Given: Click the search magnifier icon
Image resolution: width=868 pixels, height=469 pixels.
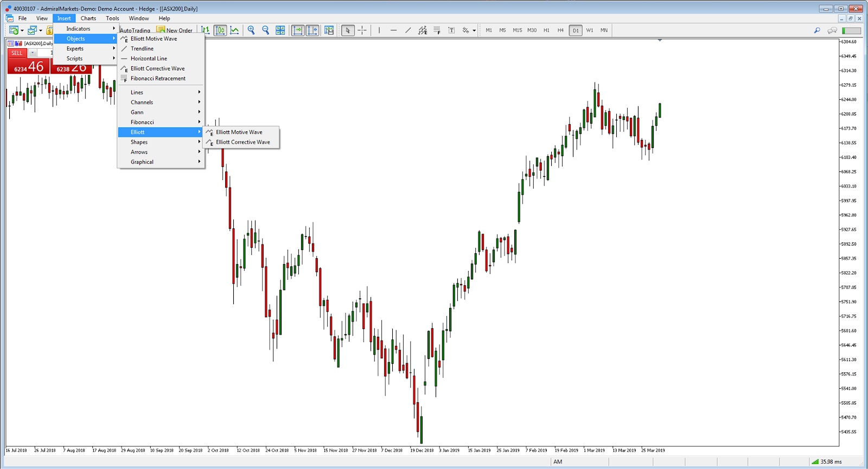Looking at the screenshot, I should pos(817,30).
